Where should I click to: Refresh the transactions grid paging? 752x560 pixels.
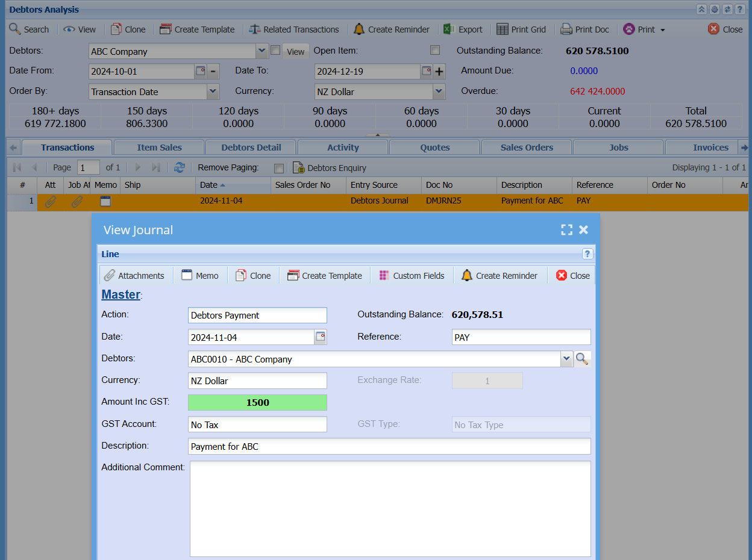click(179, 167)
